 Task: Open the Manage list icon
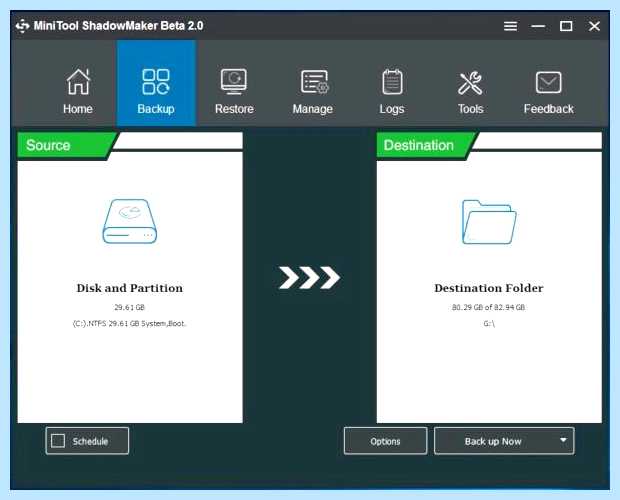coord(314,82)
